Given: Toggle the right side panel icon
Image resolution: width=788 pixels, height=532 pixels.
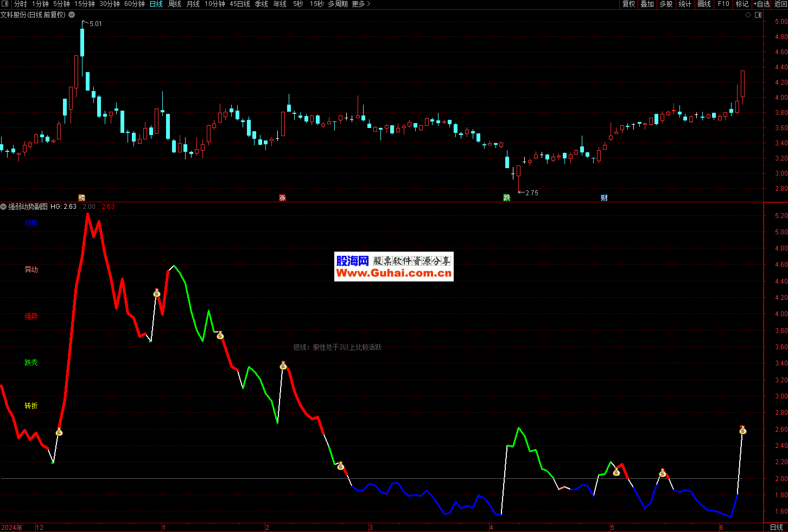Looking at the screenshot, I should 758,15.
